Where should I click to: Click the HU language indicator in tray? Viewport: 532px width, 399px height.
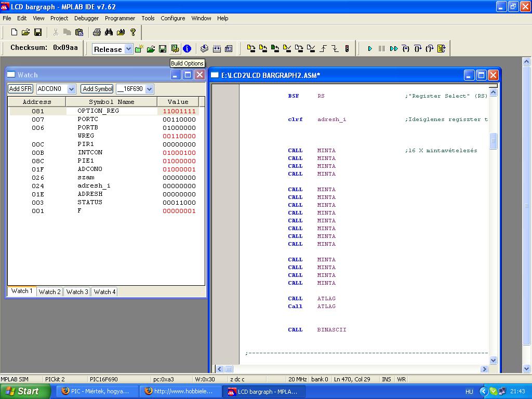[469, 392]
